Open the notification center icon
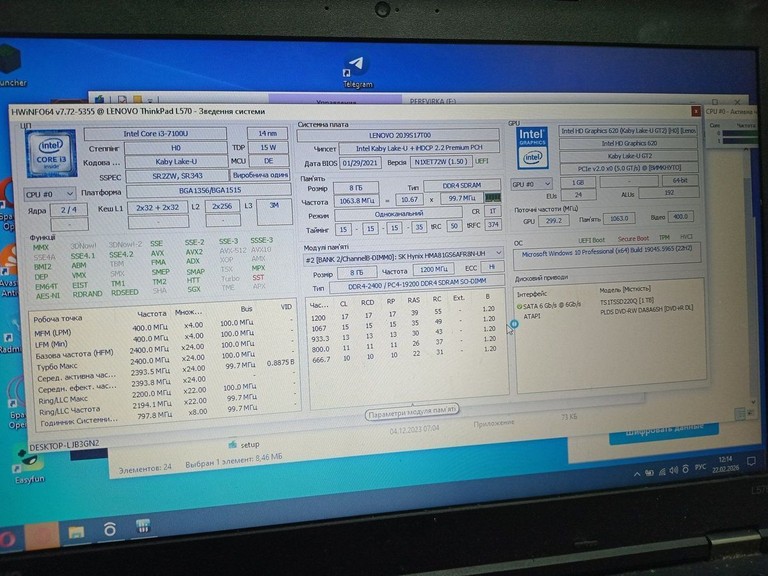The width and height of the screenshot is (768, 576). (x=750, y=461)
